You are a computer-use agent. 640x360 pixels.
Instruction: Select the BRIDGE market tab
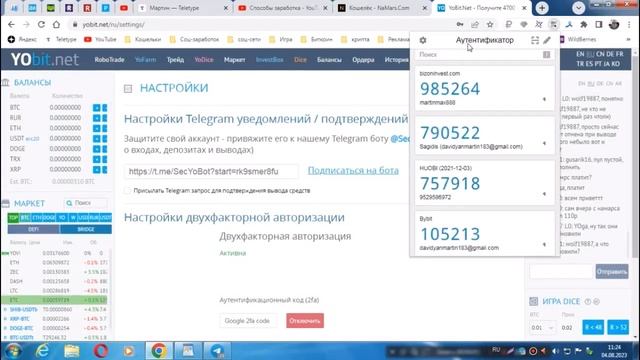coord(86,229)
